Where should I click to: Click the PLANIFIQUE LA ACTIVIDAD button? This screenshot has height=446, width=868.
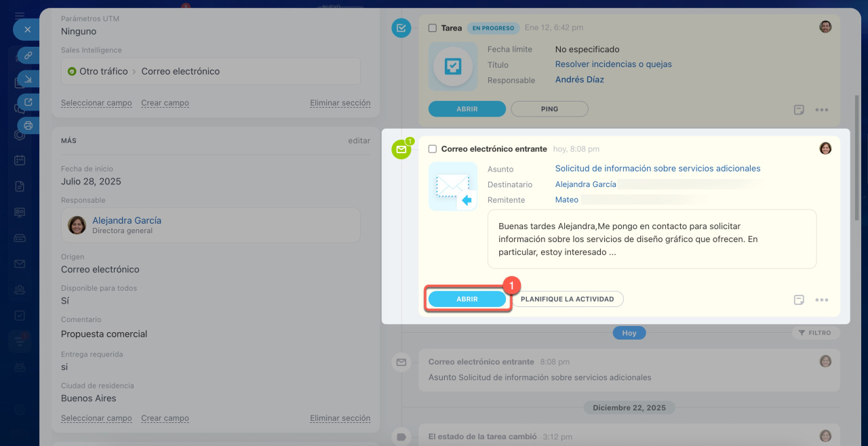(567, 299)
